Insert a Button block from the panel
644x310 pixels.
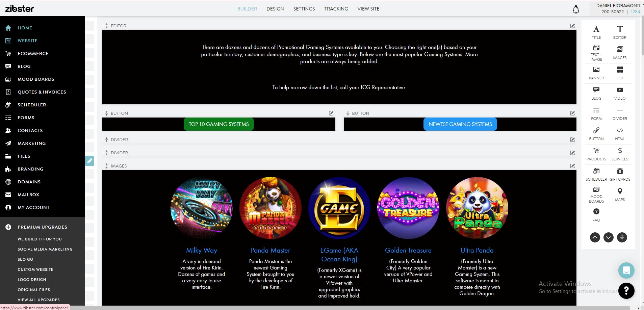point(596,134)
